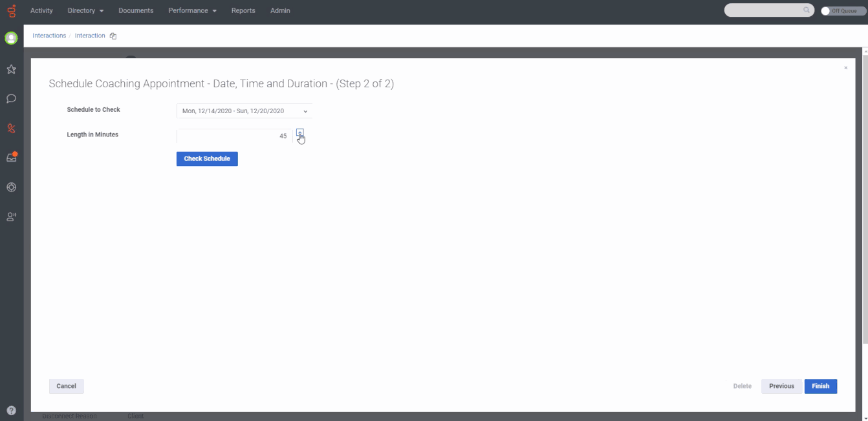This screenshot has height=421, width=868.
Task: Click the lifebuoy support icon in sidebar
Action: [x=11, y=188]
